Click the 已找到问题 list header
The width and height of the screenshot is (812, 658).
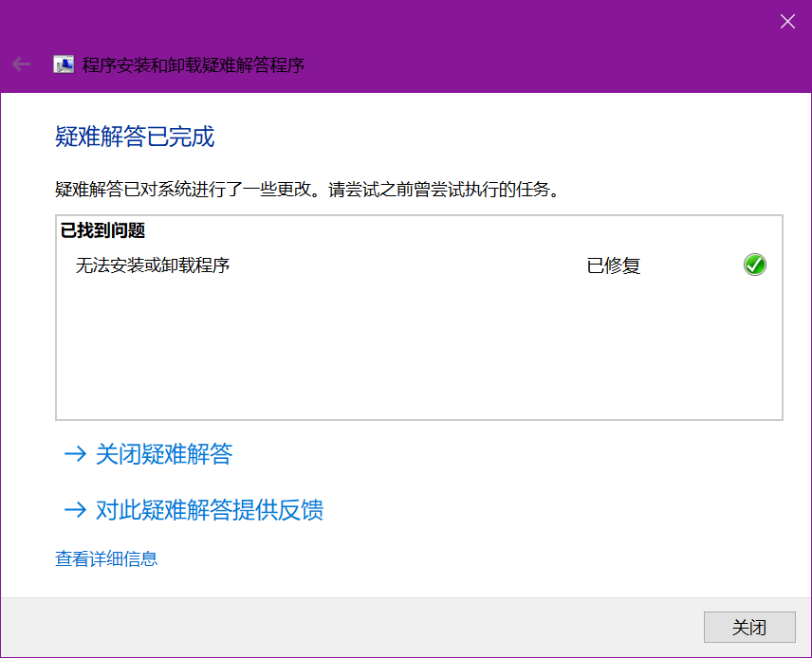[102, 230]
